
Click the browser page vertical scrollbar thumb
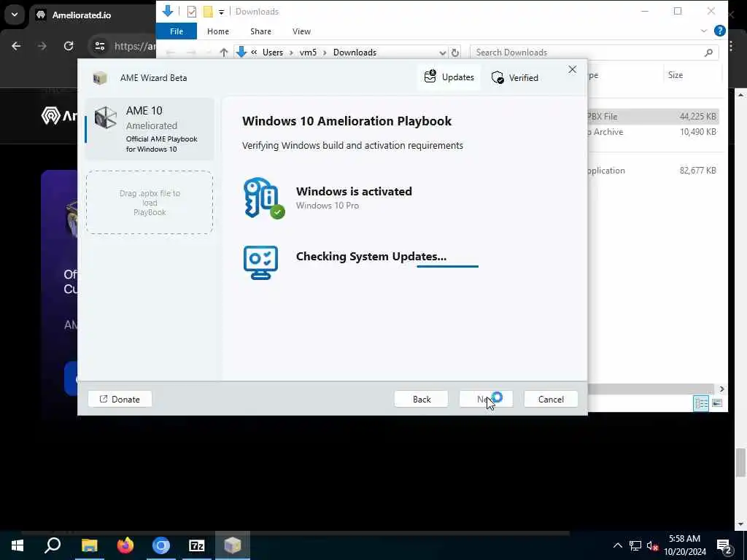[x=741, y=462]
